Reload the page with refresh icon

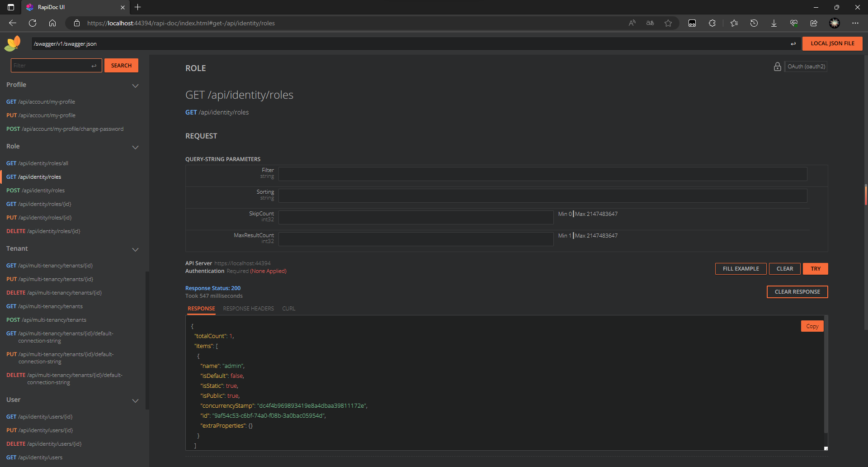pyautogui.click(x=33, y=23)
